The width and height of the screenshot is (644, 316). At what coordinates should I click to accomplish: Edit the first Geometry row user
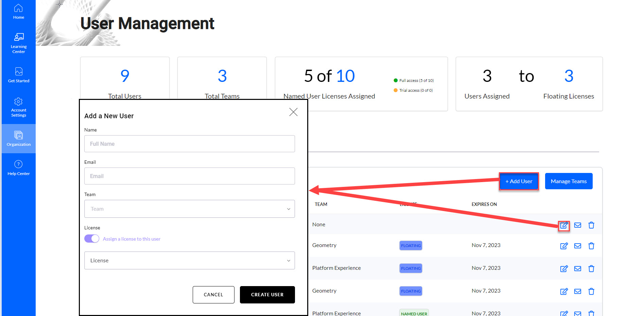[564, 246]
